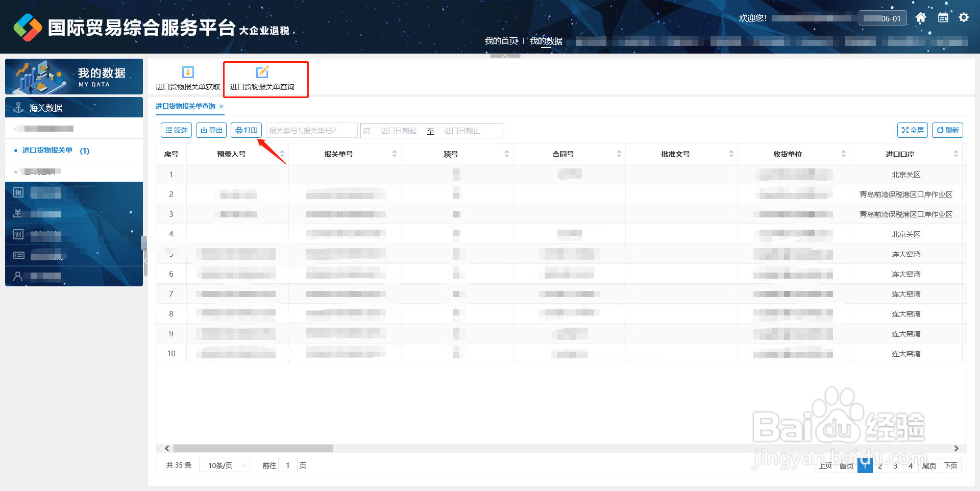The height and width of the screenshot is (491, 980).
Task: Collapse the header using the top handle
Action: (x=505, y=56)
